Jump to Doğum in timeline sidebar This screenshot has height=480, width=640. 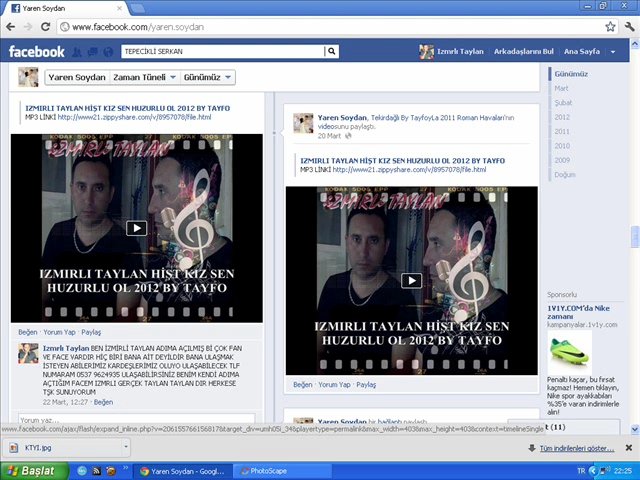pos(565,175)
